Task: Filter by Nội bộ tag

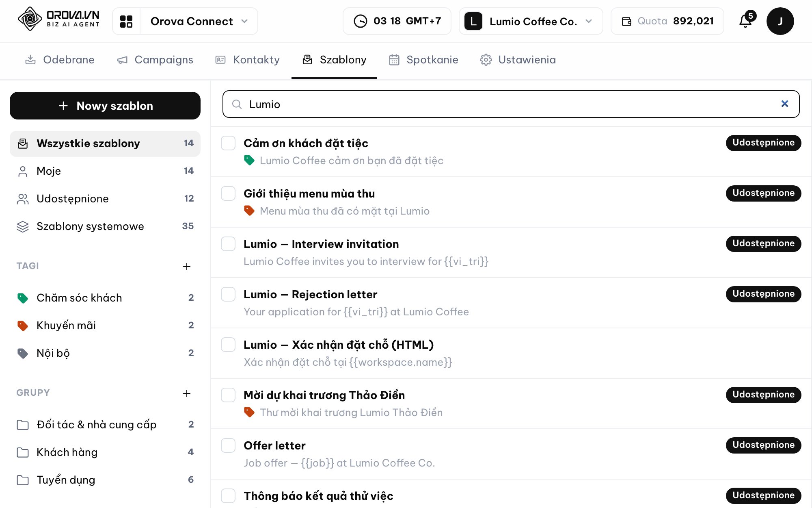Action: pos(105,353)
